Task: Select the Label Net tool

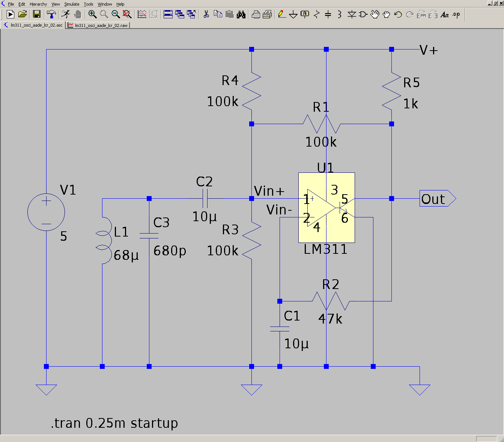Action: click(x=305, y=14)
